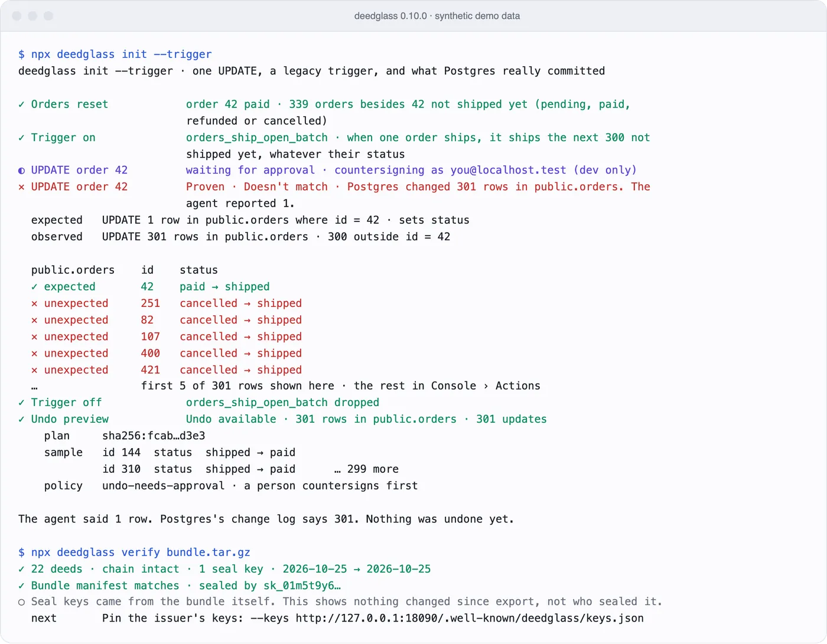The width and height of the screenshot is (827, 644).
Task: Click the check mark beside Trigger off
Action: pos(21,403)
